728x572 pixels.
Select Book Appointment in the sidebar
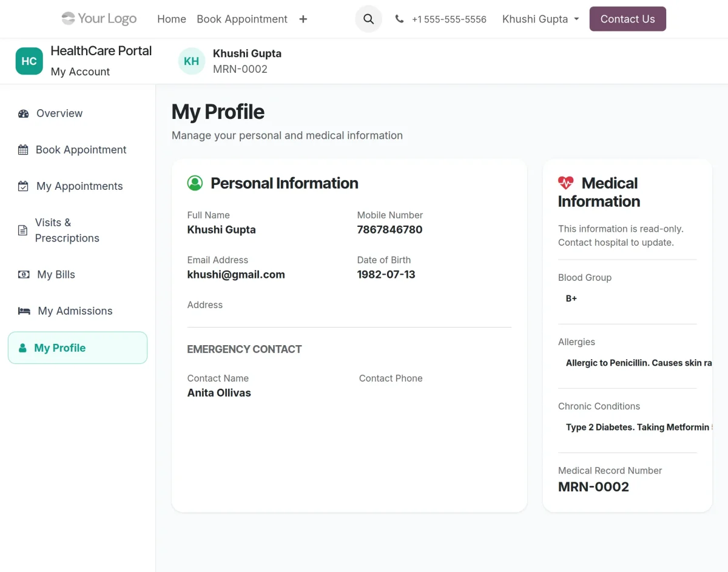[x=78, y=150]
